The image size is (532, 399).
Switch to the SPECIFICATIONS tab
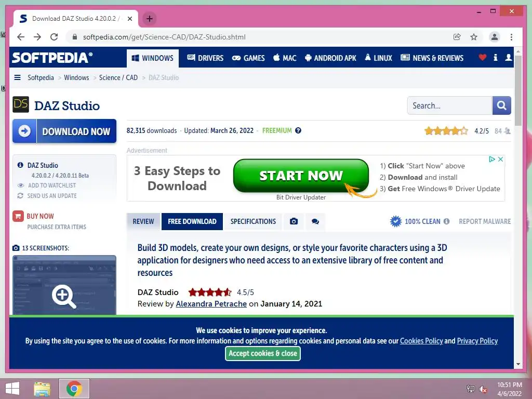[253, 221]
